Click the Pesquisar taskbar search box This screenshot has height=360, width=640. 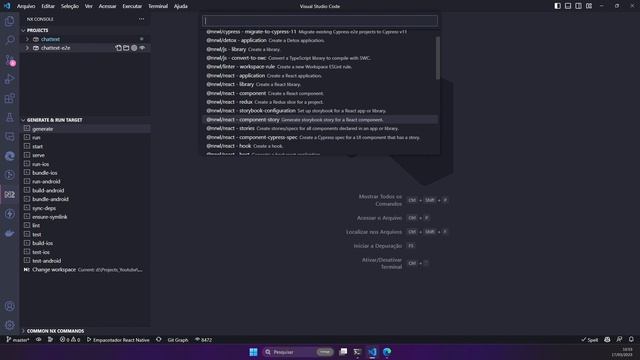coord(298,352)
